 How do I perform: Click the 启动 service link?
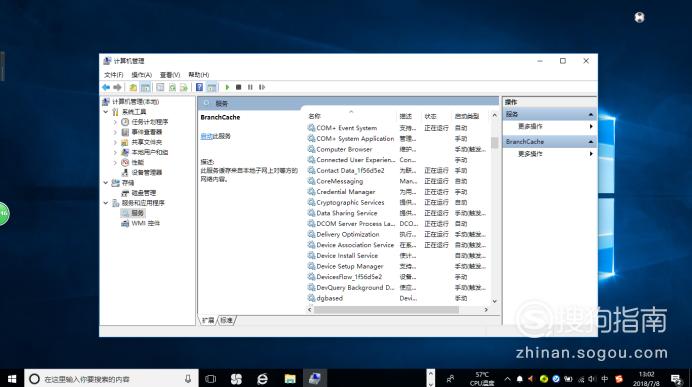pyautogui.click(x=207, y=136)
